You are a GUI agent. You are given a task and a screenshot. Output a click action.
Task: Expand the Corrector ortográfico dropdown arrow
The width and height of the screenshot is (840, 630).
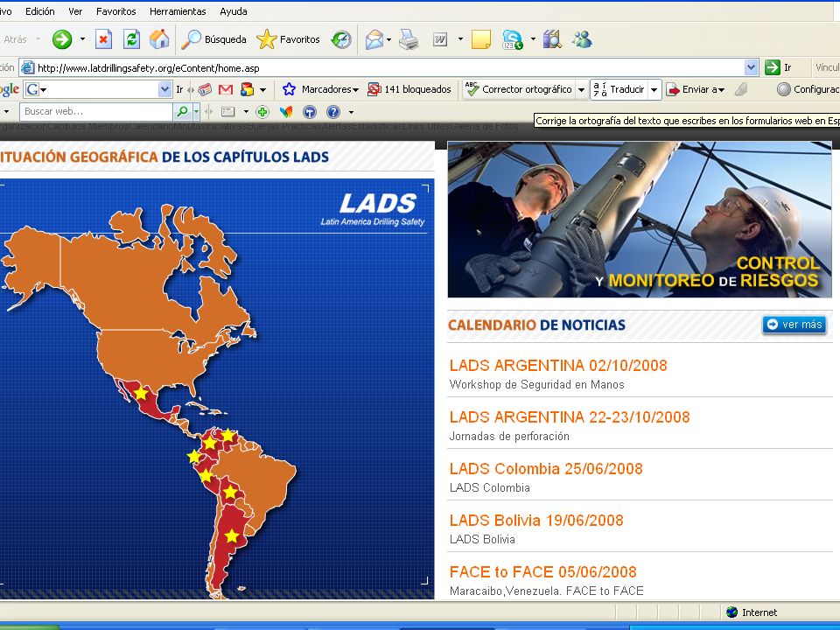pos(581,90)
